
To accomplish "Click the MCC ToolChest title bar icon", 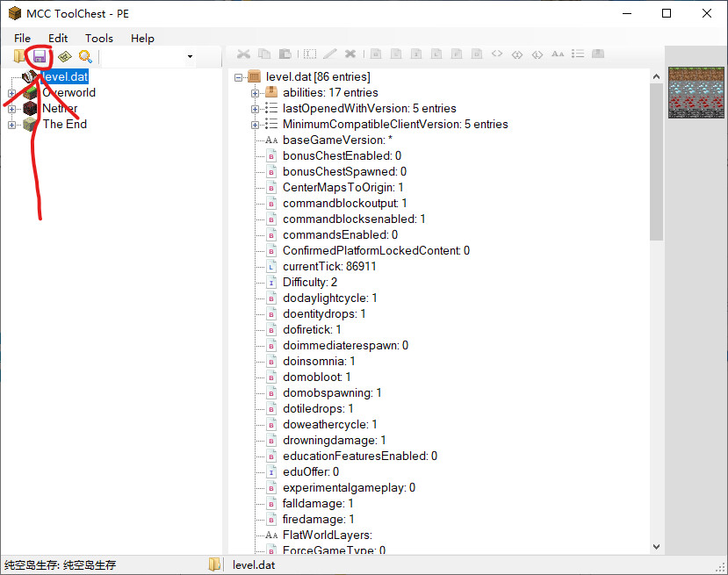I will click(x=15, y=13).
